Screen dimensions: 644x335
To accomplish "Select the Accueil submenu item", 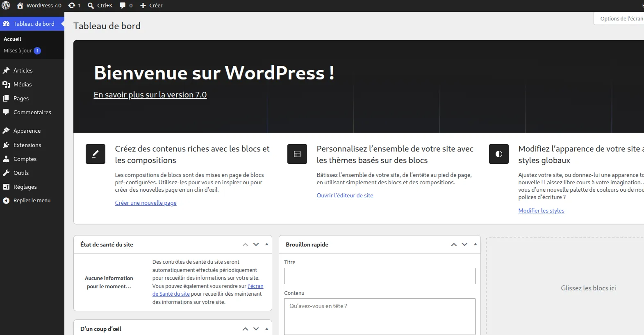I will pyautogui.click(x=12, y=39).
